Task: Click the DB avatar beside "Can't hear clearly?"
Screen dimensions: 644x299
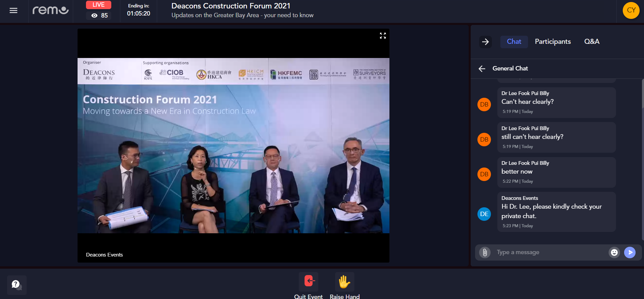Action: tap(484, 104)
